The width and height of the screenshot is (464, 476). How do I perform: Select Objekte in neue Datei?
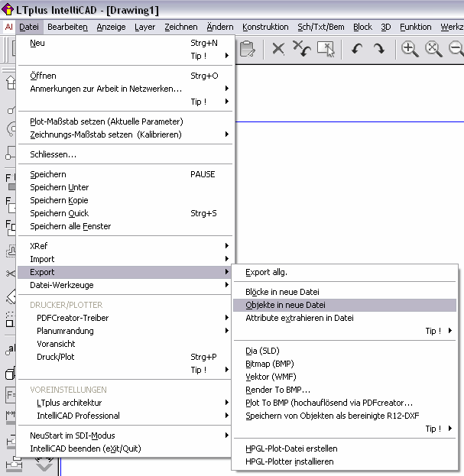click(x=345, y=305)
